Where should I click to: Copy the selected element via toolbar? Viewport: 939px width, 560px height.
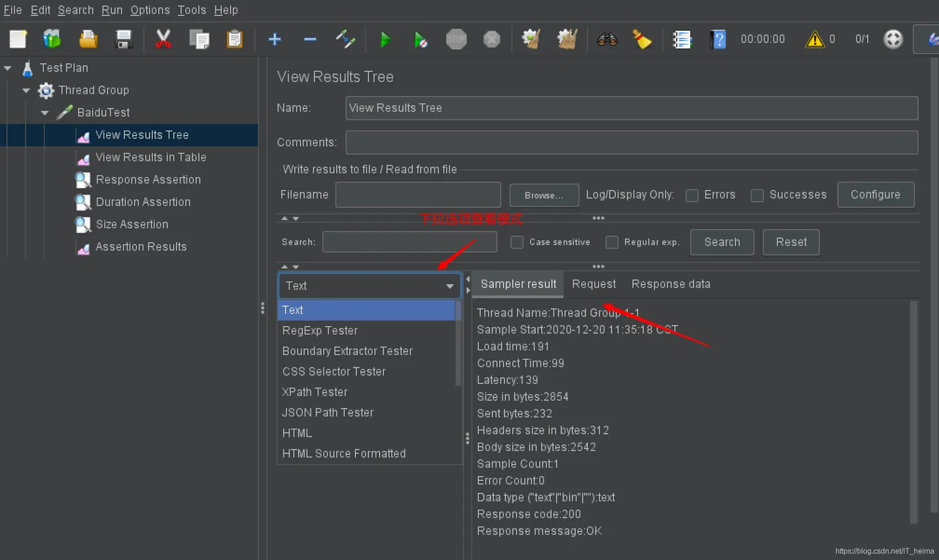pos(199,39)
